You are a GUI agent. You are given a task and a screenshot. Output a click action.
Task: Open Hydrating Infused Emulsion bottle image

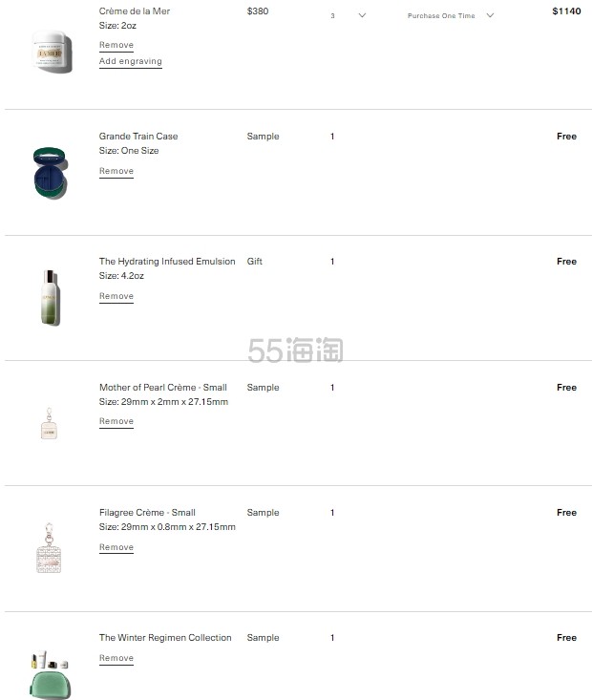tap(50, 297)
